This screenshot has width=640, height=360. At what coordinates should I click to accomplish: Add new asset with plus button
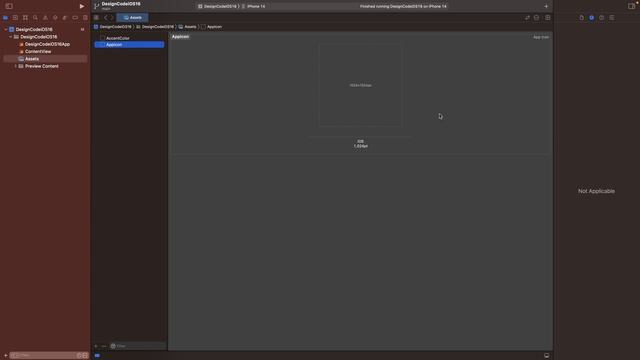point(96,346)
